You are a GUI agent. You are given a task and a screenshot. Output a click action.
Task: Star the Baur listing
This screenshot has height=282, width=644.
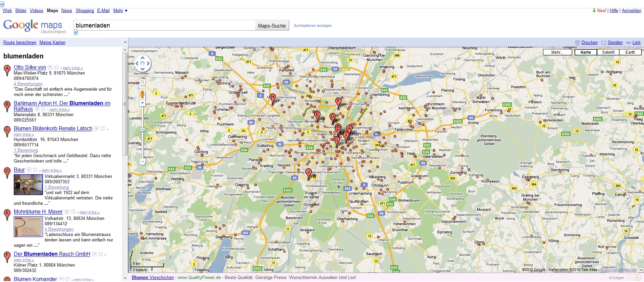[x=35, y=170]
